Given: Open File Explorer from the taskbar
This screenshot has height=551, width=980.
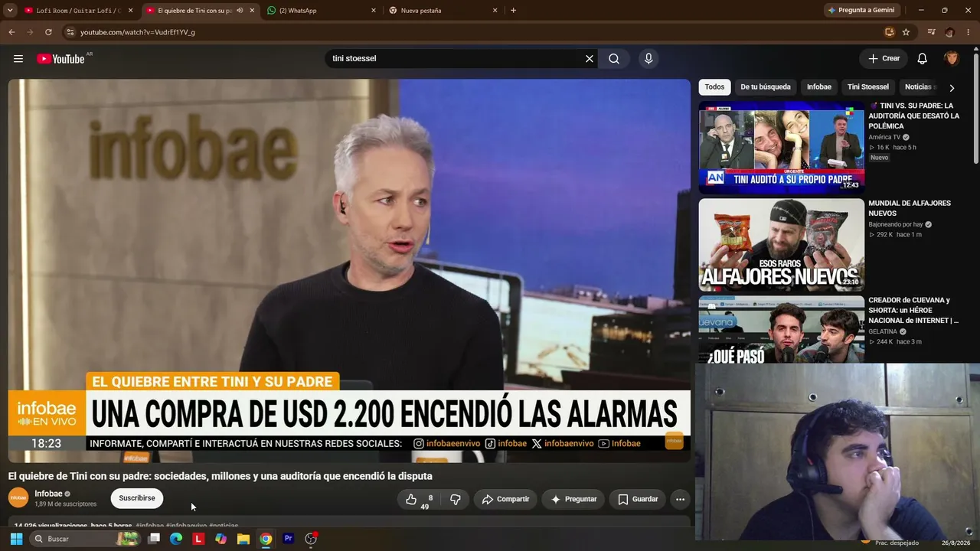Looking at the screenshot, I should 243,539.
